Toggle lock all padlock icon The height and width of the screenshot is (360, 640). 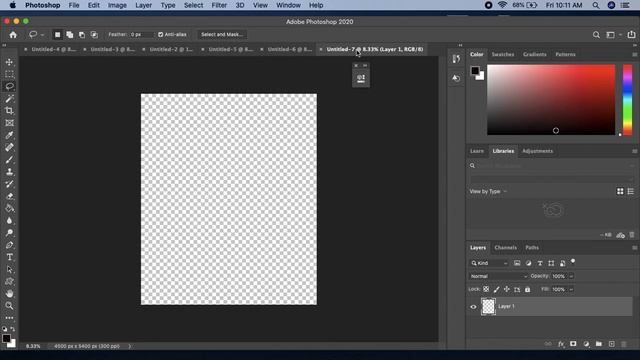(x=527, y=289)
